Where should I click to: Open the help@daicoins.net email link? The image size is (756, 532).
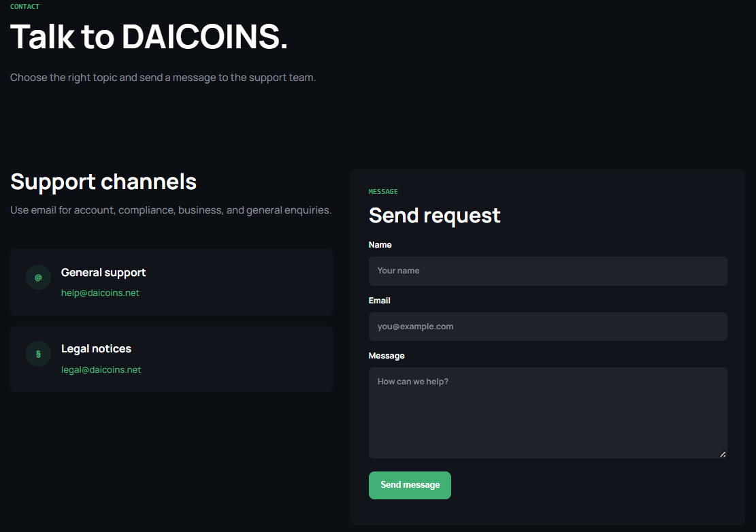tap(100, 293)
